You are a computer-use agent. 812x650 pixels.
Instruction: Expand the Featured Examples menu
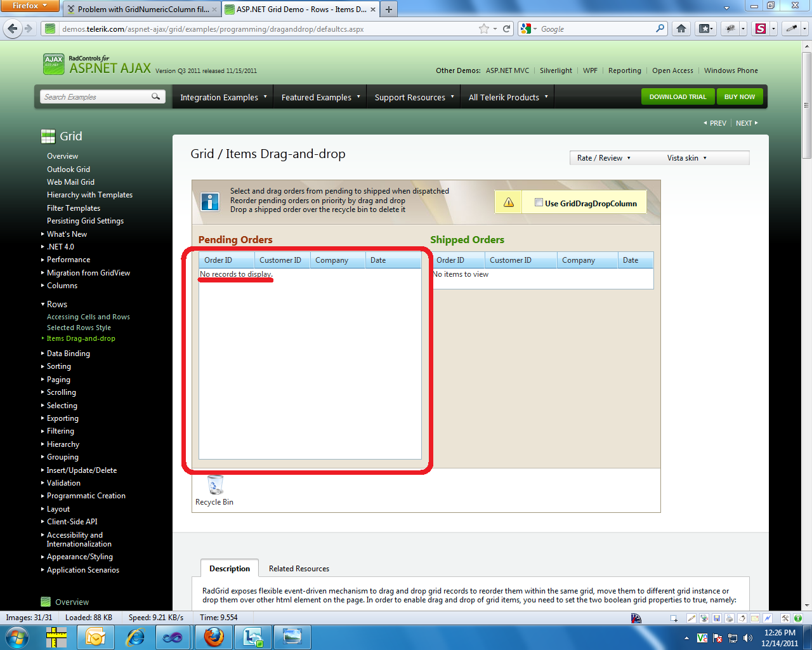[320, 97]
